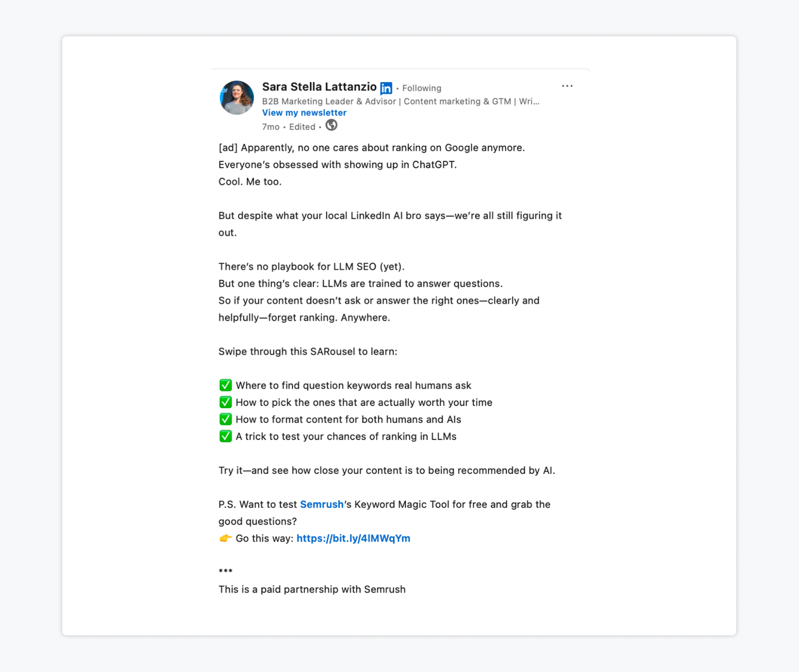Screen dimensions: 799x672
Task: Open the bit.ly shortened link
Action: pyautogui.click(x=353, y=538)
